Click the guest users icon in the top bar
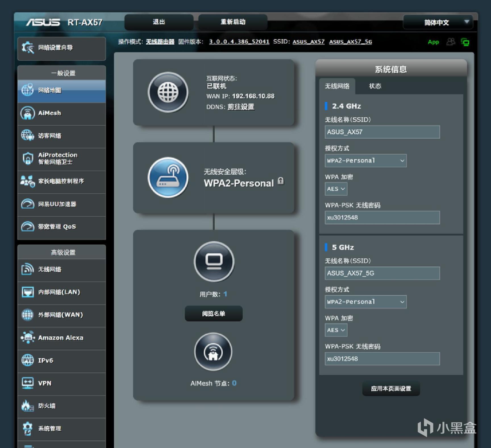 [450, 42]
